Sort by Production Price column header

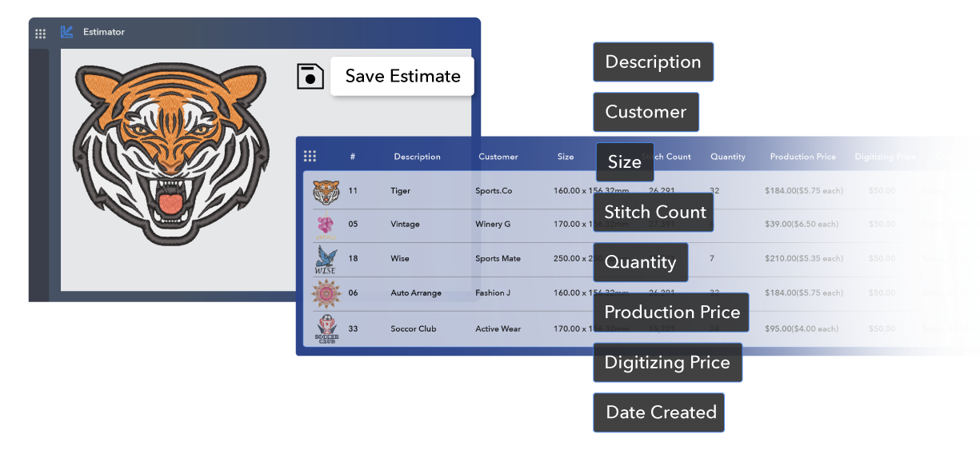[x=802, y=157]
